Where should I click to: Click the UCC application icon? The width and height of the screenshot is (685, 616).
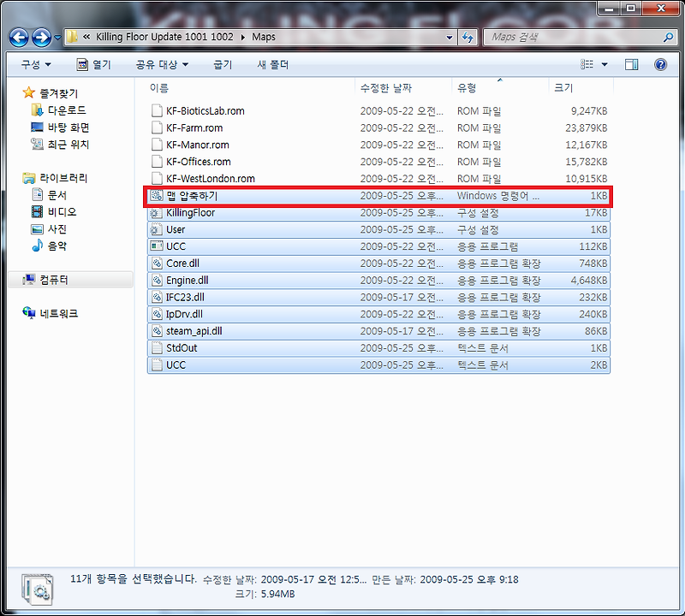point(156,246)
